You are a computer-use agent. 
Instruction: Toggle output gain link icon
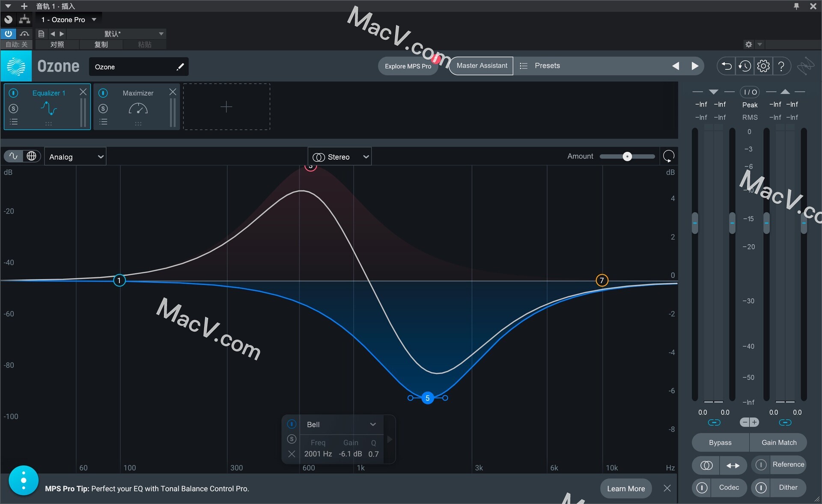(x=785, y=423)
